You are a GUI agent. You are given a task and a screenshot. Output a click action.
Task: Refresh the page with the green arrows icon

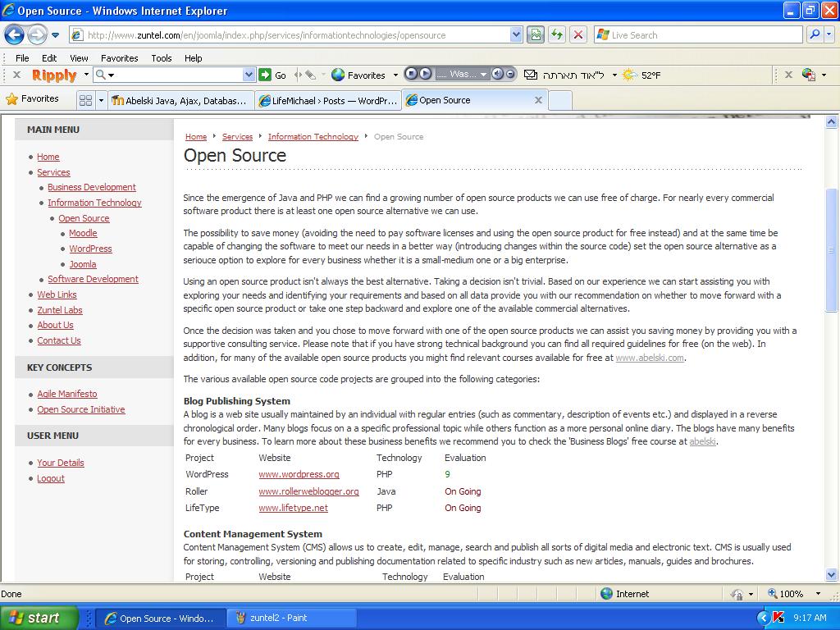coord(557,34)
